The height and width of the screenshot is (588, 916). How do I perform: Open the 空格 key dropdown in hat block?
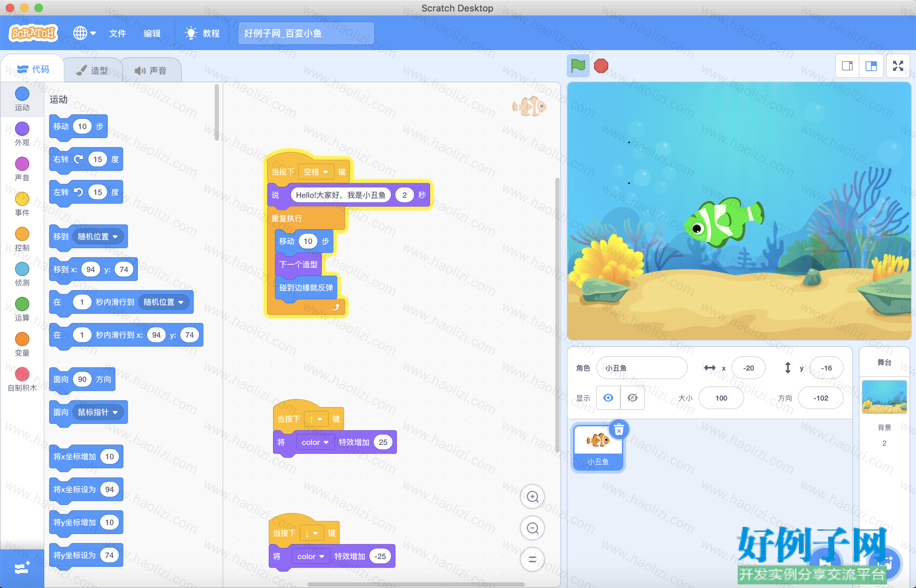point(316,172)
